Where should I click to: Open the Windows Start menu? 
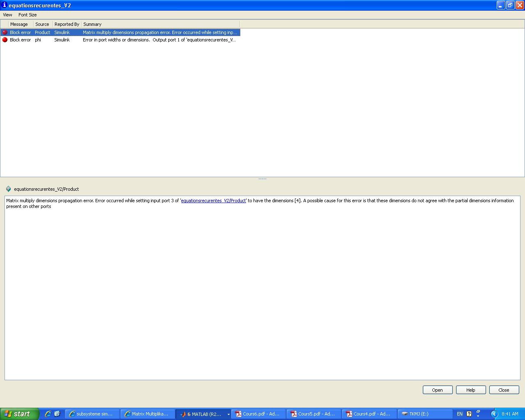pos(19,414)
